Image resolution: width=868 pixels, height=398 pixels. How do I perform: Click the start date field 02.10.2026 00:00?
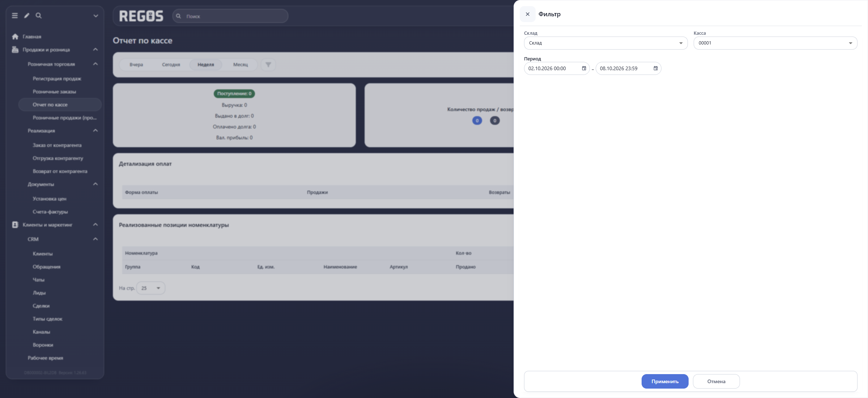pos(557,68)
